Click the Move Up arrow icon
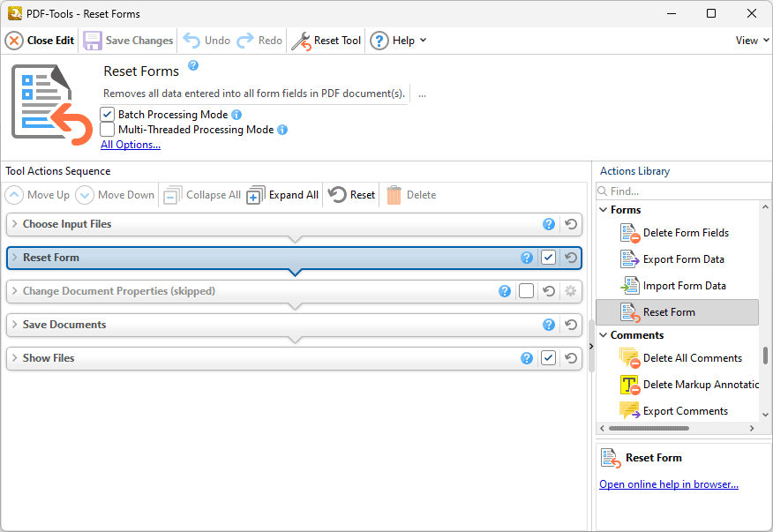773x532 pixels. click(15, 195)
